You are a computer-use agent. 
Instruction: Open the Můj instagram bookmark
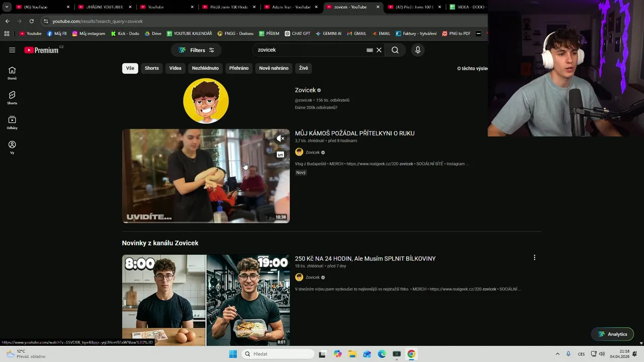pos(89,34)
